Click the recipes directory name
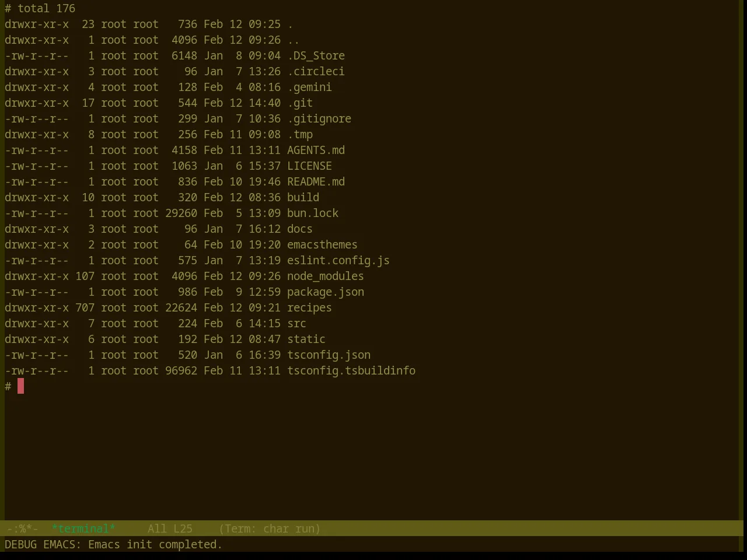This screenshot has width=747, height=560. click(309, 307)
